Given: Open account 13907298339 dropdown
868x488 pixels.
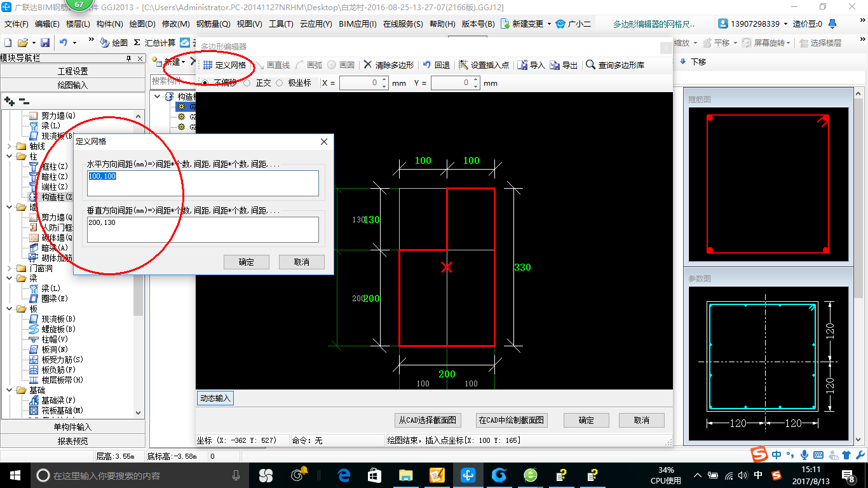Looking at the screenshot, I should 786,24.
